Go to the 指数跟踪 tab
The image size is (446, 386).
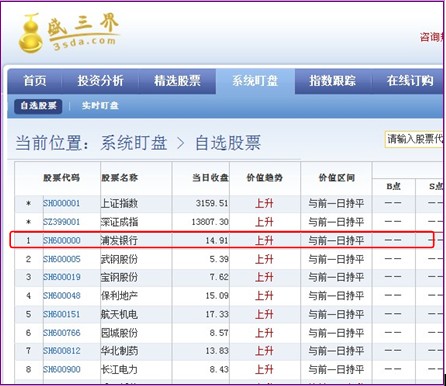pyautogui.click(x=333, y=81)
